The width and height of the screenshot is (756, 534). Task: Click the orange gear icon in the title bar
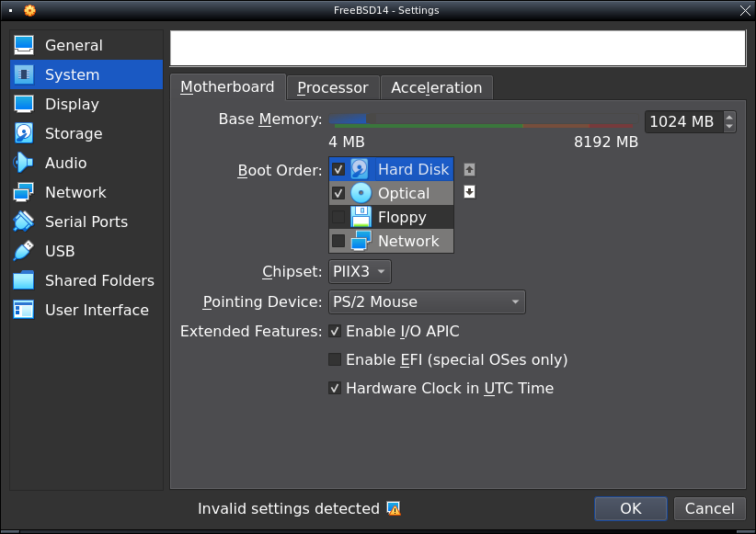point(30,10)
